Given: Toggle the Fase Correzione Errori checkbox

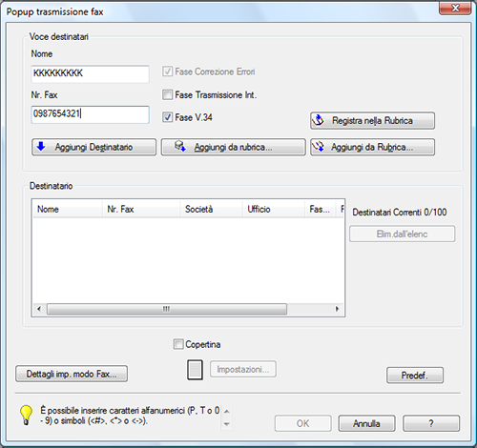Looking at the screenshot, I should pyautogui.click(x=167, y=71).
